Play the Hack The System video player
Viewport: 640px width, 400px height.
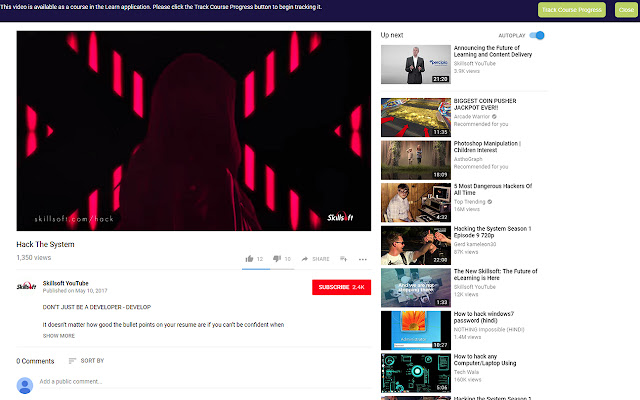193,131
